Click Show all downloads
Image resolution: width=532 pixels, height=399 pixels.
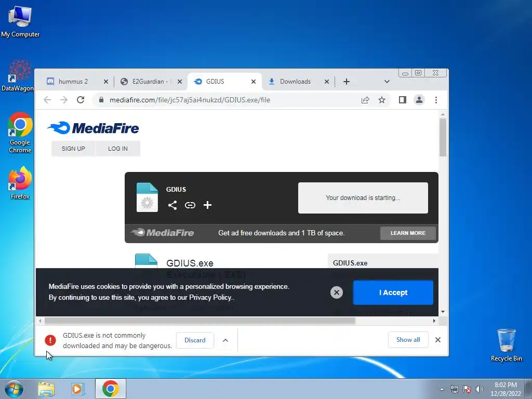coord(408,340)
